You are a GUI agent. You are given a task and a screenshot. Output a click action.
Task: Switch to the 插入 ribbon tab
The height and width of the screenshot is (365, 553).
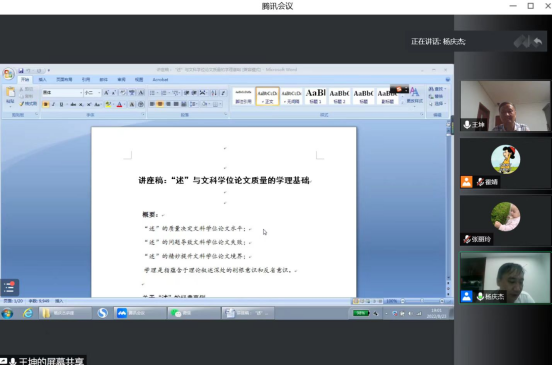[x=42, y=80]
